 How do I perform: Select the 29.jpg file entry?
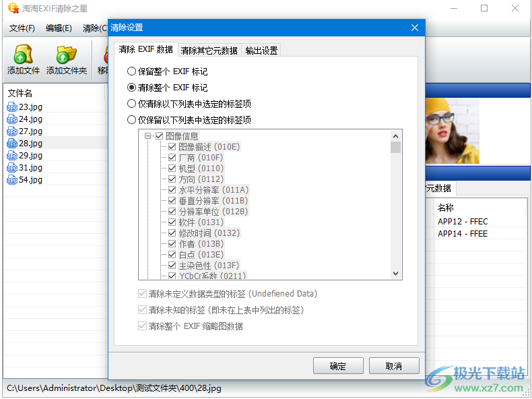pos(30,156)
